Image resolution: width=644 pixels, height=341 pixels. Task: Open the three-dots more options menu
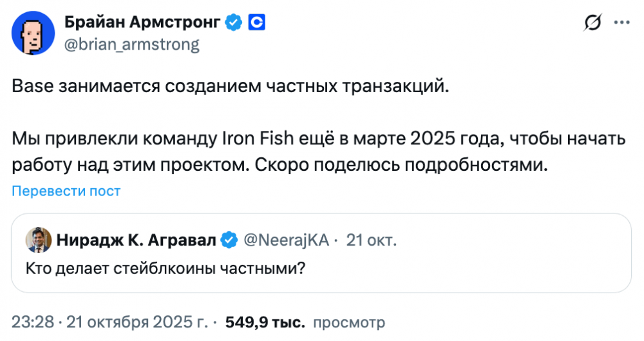point(621,23)
